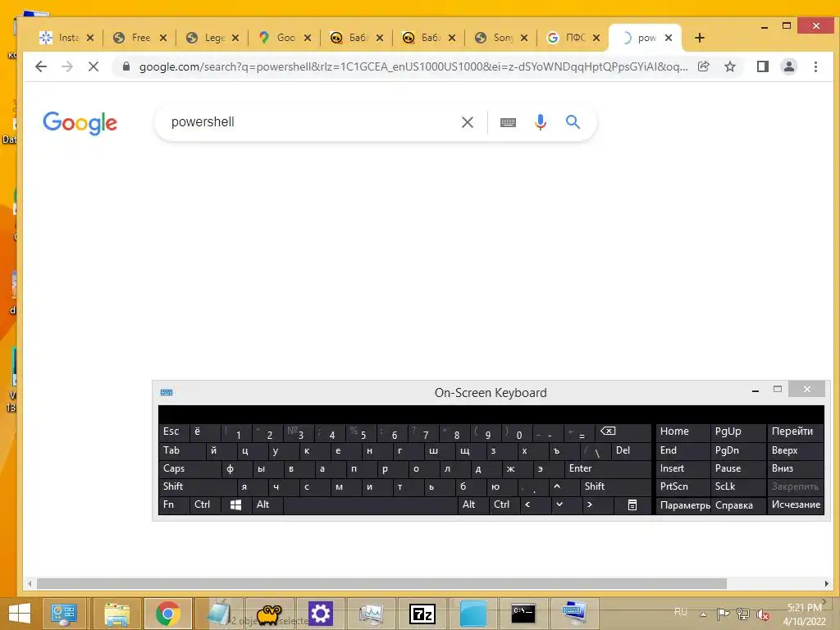Open Google virtual keyboard input tool
This screenshot has width=840, height=630.
click(x=508, y=123)
